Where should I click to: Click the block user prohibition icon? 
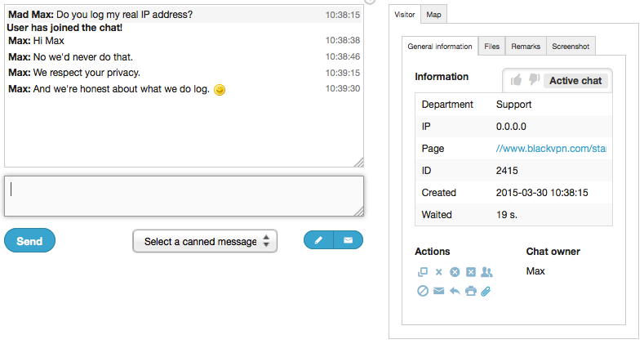[423, 291]
